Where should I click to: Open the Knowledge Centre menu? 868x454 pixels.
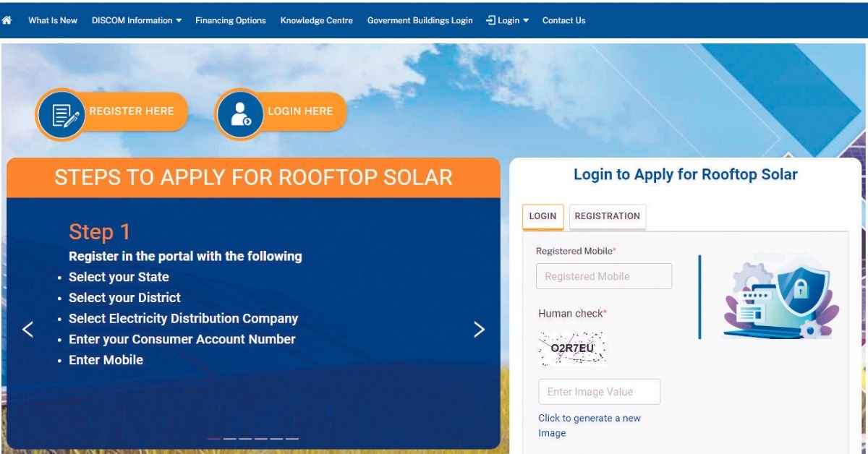317,20
